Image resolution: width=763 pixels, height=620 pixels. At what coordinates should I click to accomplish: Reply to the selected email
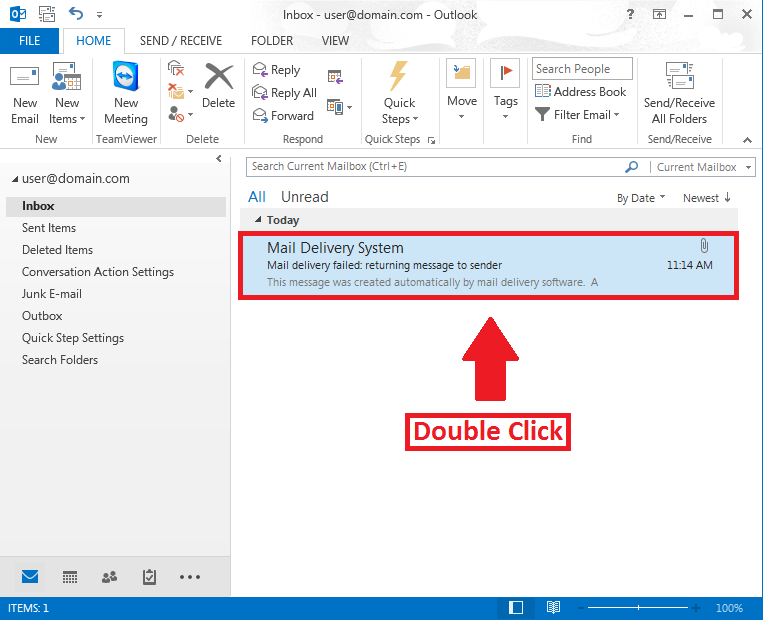point(276,70)
